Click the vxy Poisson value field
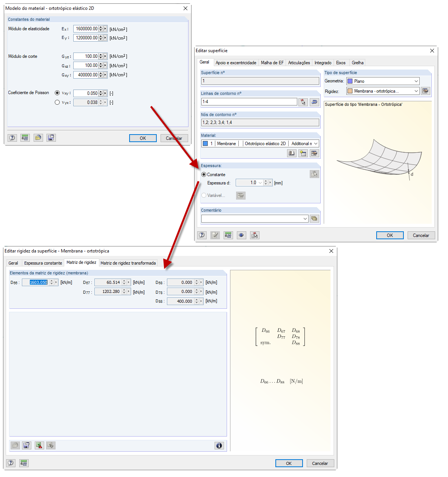The image size is (448, 477). (x=86, y=93)
